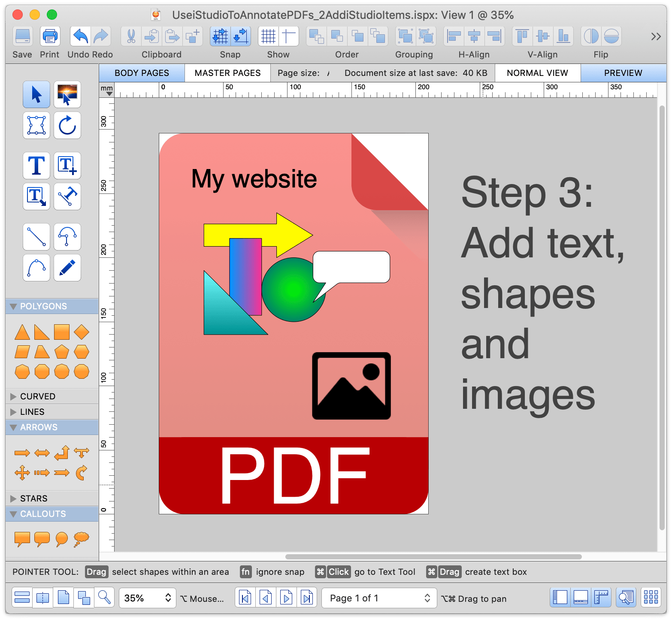Switch to PREVIEW mode
This screenshot has width=672, height=619.
point(623,72)
